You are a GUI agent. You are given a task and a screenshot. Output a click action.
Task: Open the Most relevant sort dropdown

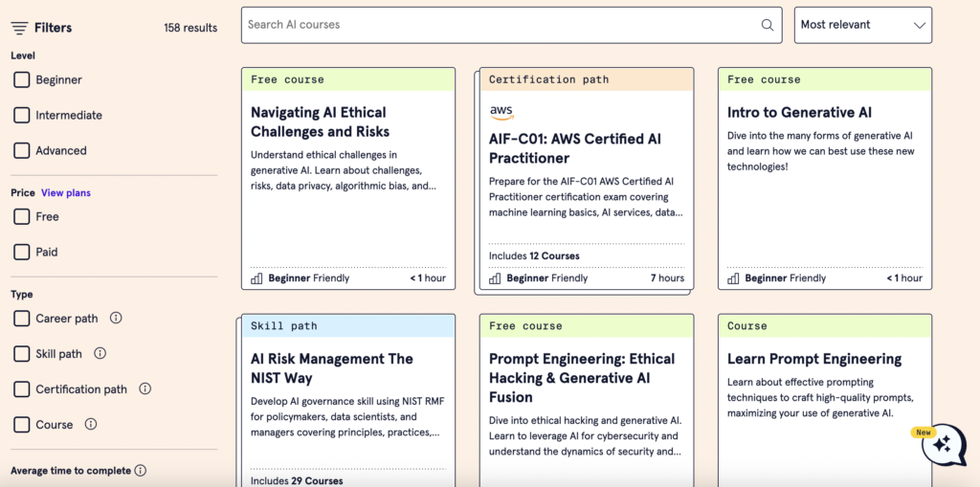(x=863, y=25)
